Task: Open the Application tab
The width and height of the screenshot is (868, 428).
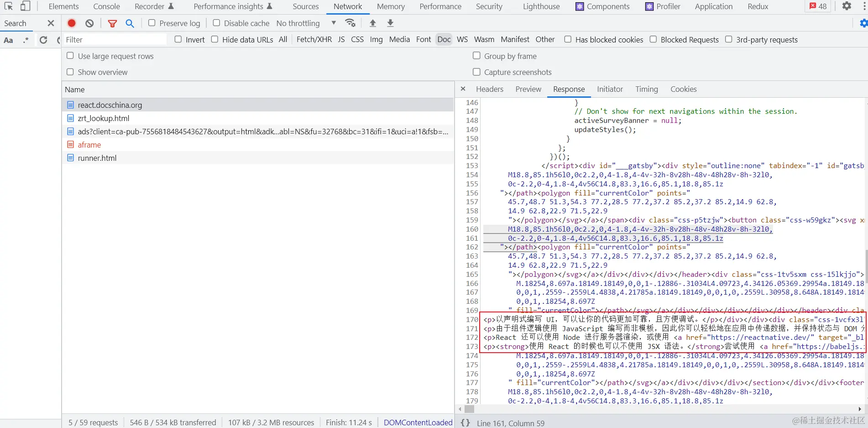Action: pyautogui.click(x=714, y=6)
